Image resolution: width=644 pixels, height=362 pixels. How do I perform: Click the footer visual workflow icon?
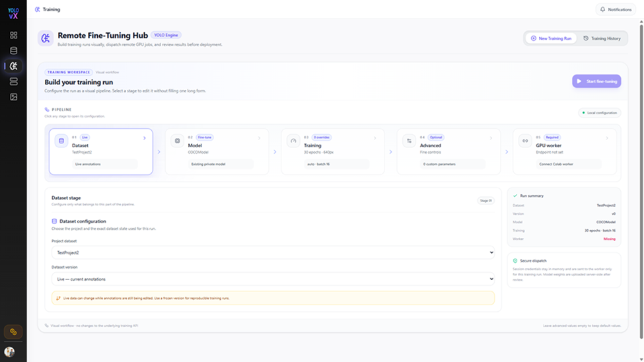[x=46, y=326]
